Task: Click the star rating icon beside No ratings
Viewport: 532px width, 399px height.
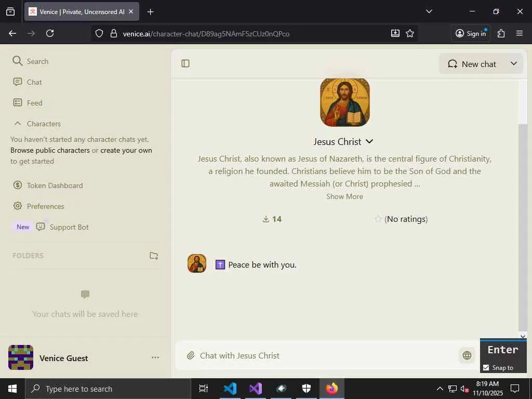Action: click(x=378, y=219)
